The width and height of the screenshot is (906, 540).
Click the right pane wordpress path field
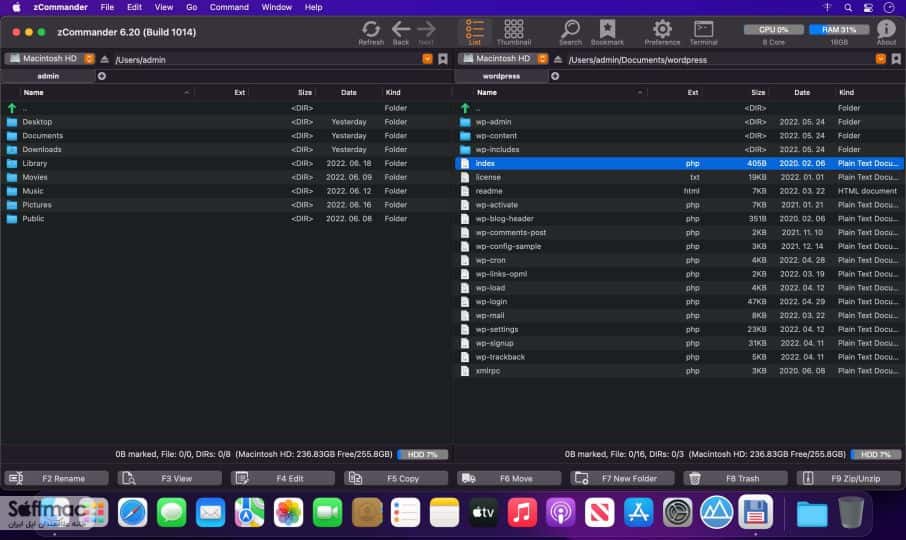(x=720, y=59)
